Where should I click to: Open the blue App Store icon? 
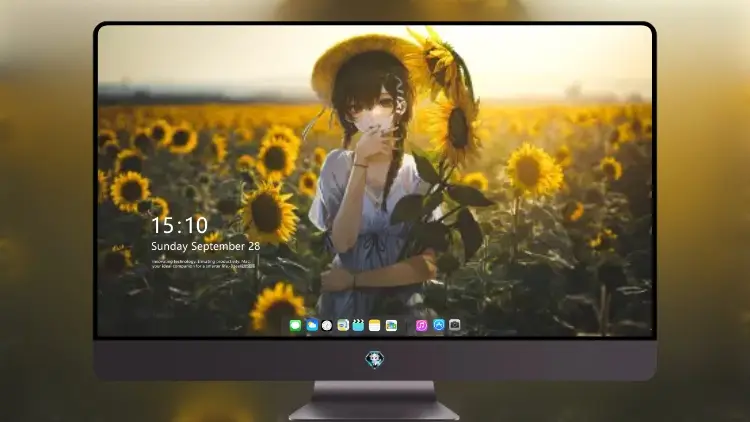[x=439, y=325]
